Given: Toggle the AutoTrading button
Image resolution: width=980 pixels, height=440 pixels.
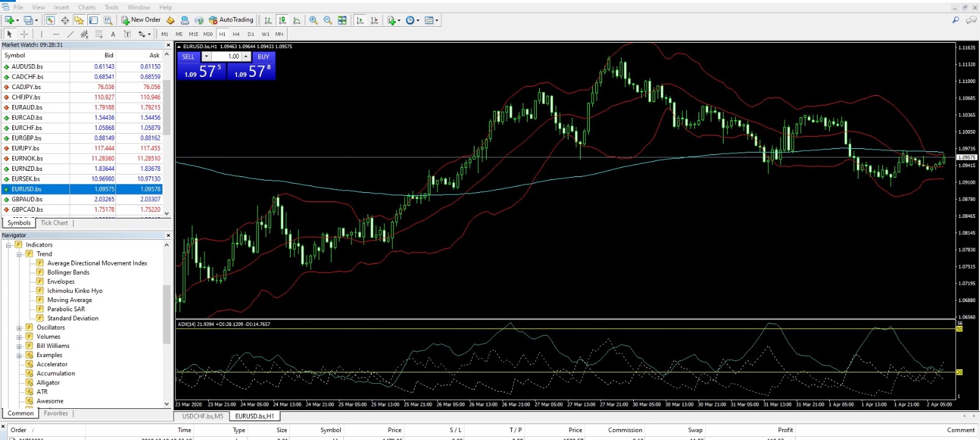Looking at the screenshot, I should pyautogui.click(x=231, y=20).
